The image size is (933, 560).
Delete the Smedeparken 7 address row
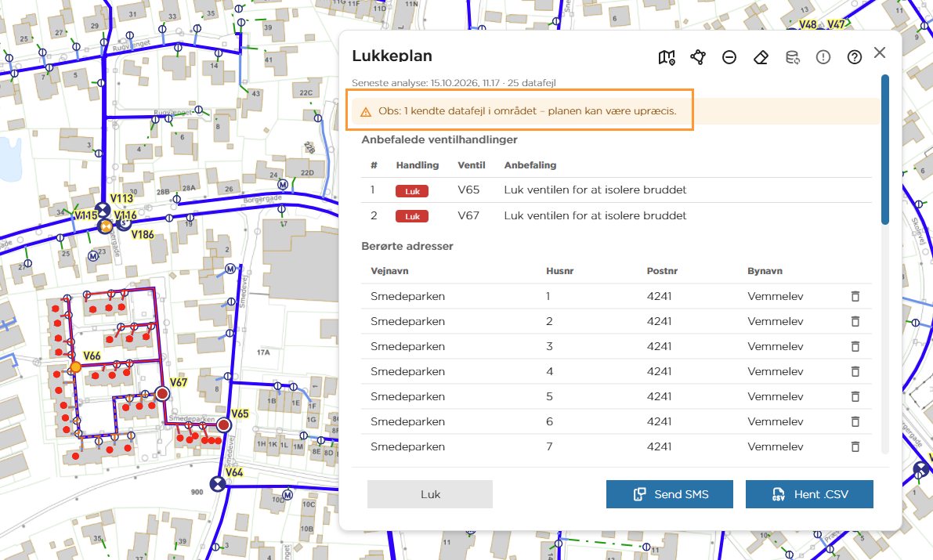click(x=855, y=446)
